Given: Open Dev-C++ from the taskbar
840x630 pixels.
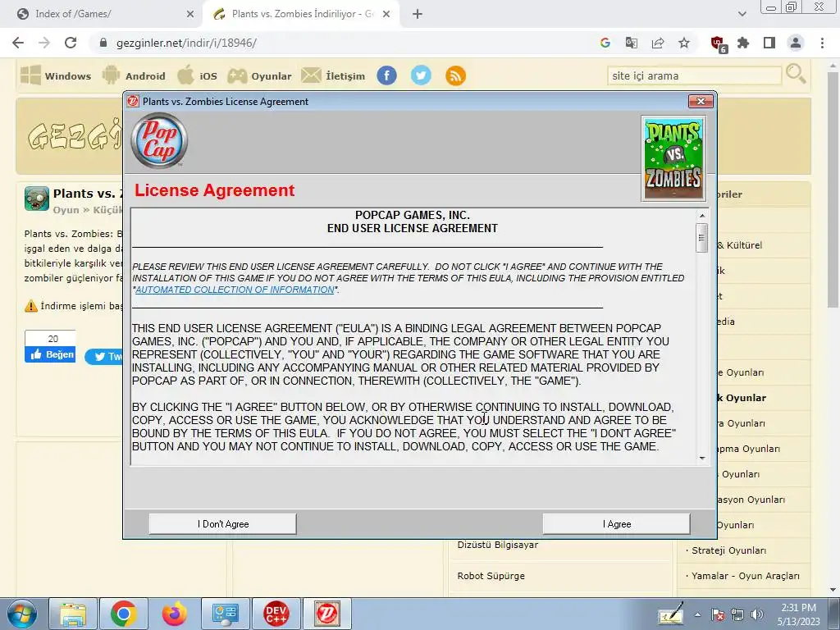Looking at the screenshot, I should (276, 614).
